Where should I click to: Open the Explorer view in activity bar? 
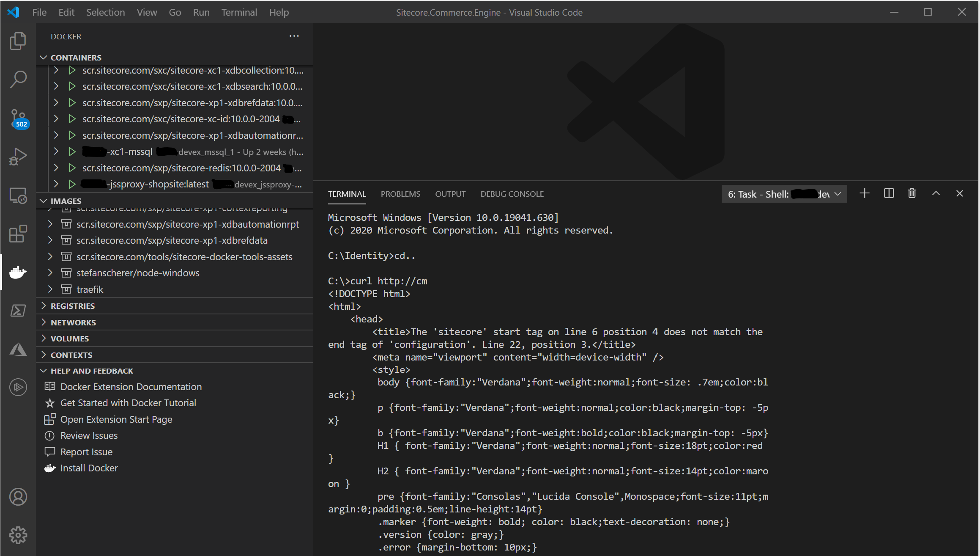18,41
